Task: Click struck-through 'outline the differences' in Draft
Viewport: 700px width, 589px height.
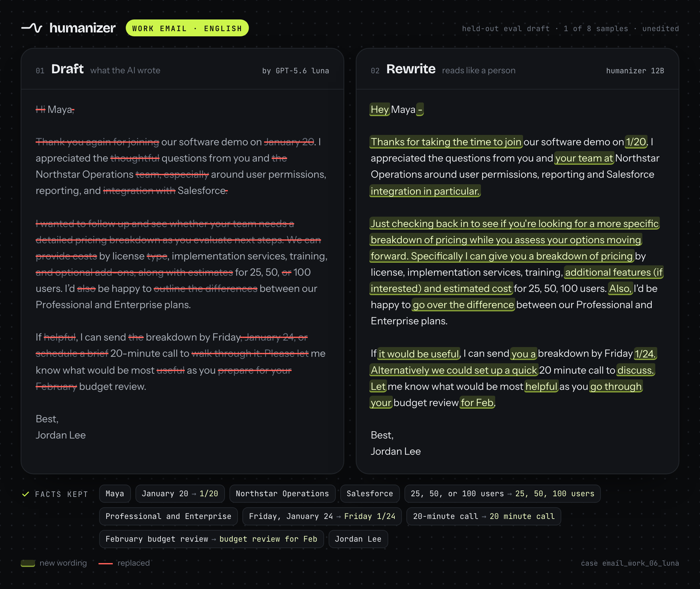Action: coord(205,288)
